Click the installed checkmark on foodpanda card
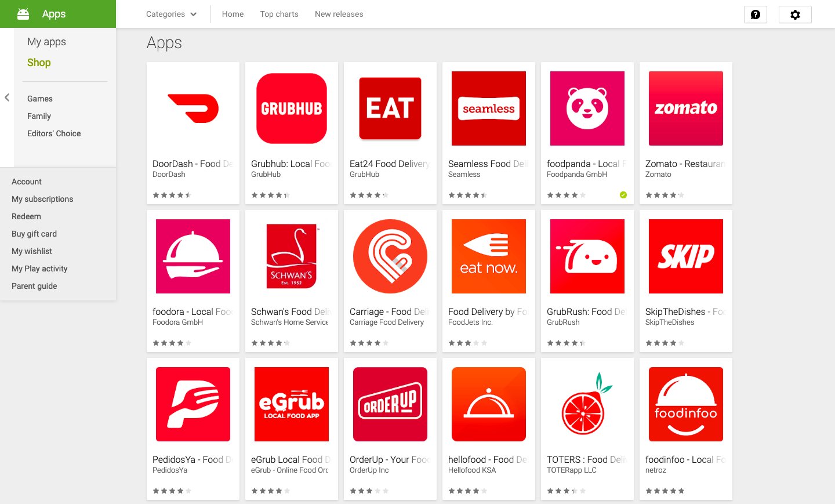Viewport: 835px width, 504px height. [623, 195]
